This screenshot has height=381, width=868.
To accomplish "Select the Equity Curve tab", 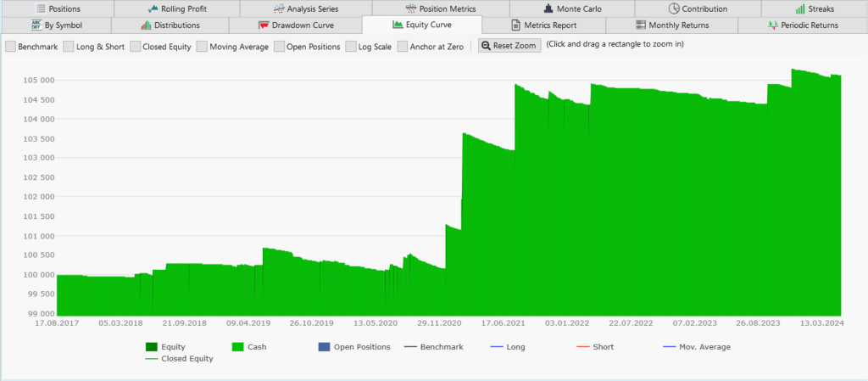I will tap(422, 25).
